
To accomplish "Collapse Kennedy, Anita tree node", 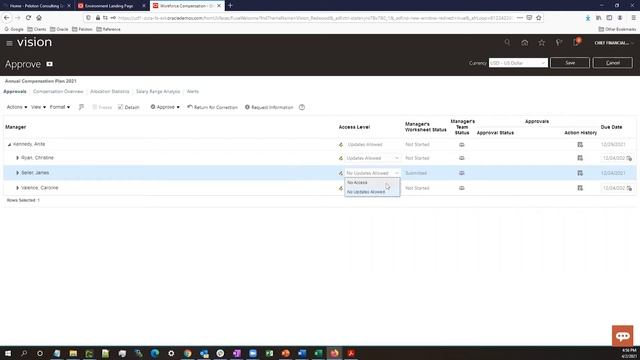I will pos(9,144).
